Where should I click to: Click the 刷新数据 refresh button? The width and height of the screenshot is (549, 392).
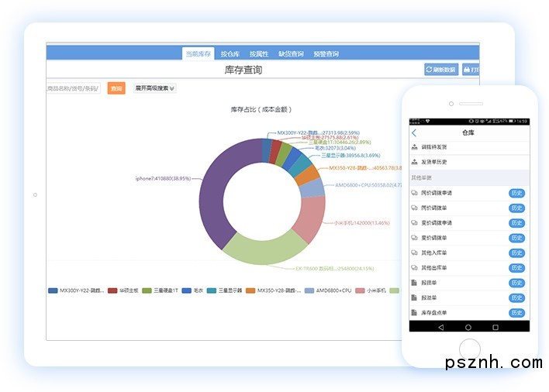[440, 70]
